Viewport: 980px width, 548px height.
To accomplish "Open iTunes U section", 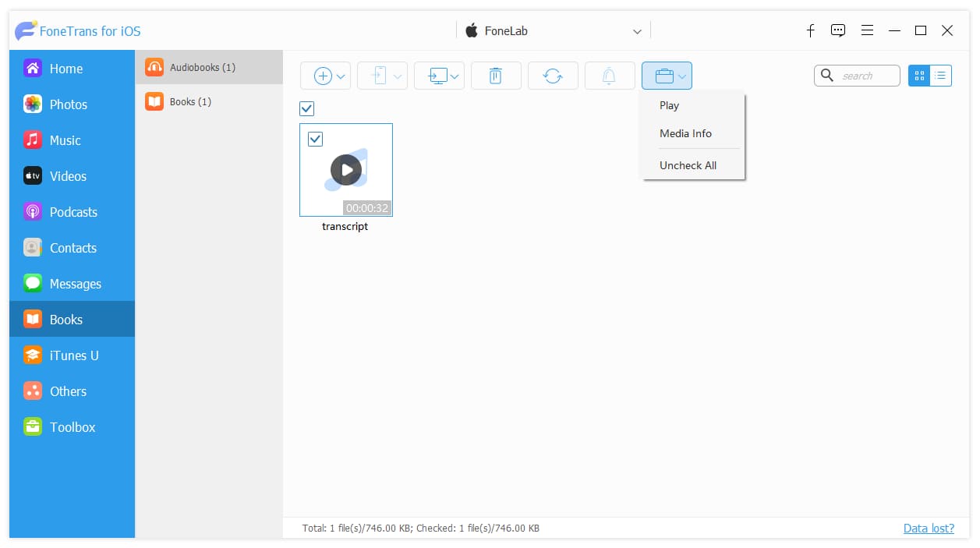I will pyautogui.click(x=72, y=355).
